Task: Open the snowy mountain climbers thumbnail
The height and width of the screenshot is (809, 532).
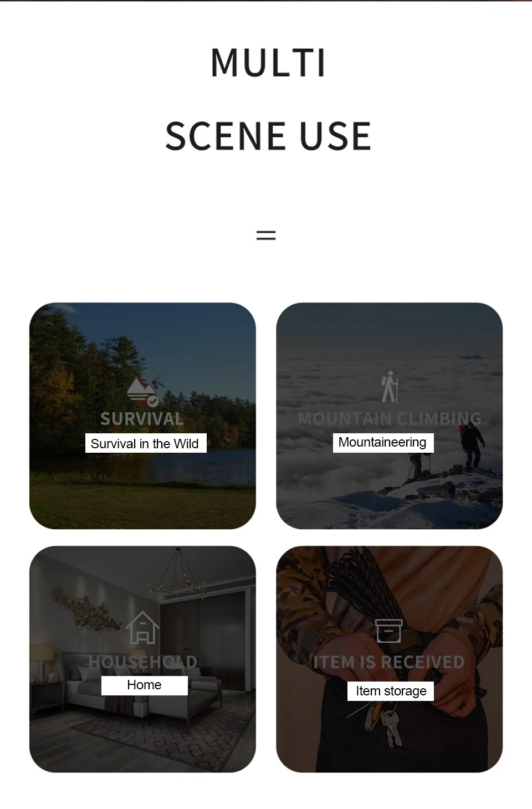Action: (x=390, y=416)
